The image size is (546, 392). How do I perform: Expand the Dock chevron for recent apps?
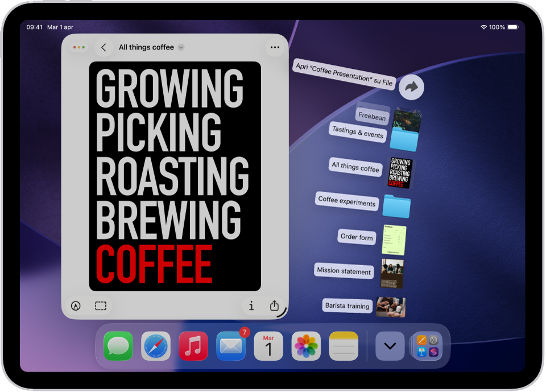[x=390, y=345]
